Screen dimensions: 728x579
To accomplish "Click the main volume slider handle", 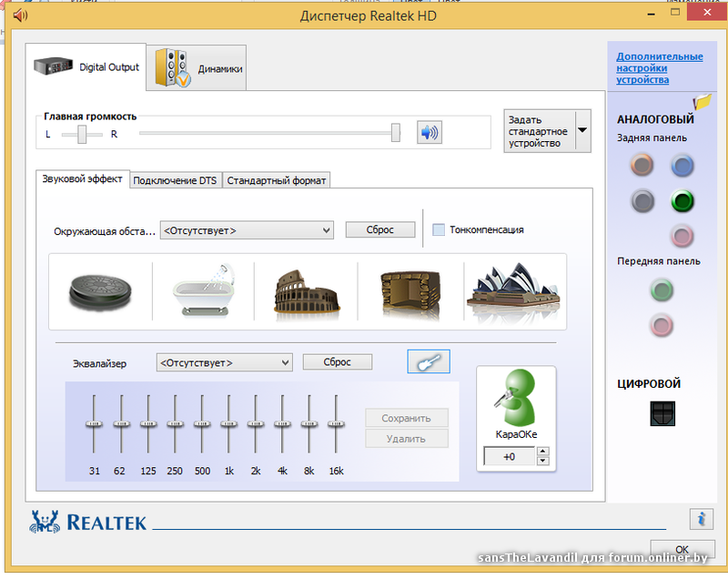I will (396, 132).
